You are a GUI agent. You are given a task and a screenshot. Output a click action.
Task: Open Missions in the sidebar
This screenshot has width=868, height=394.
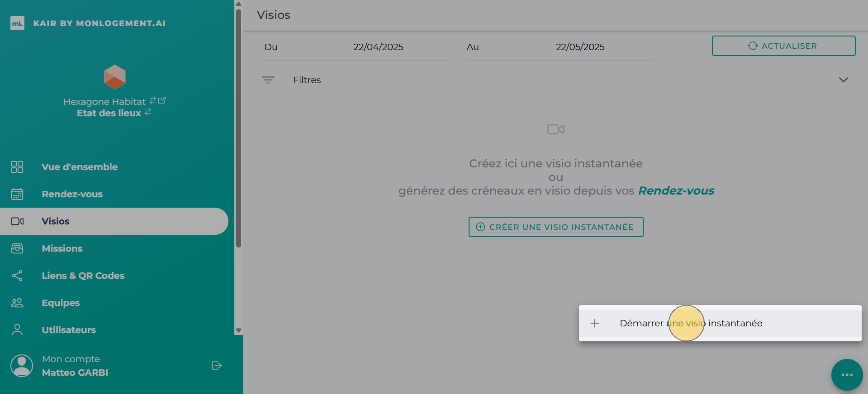62,248
